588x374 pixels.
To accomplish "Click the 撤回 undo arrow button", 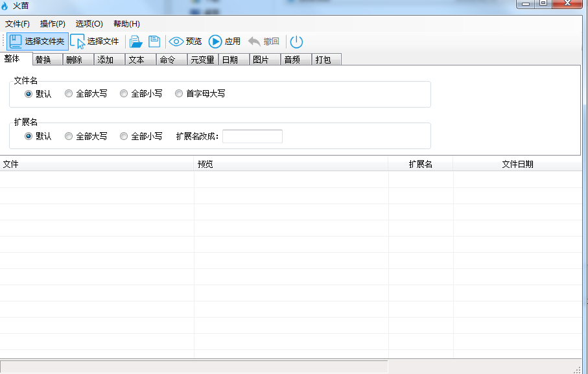I will 264,41.
